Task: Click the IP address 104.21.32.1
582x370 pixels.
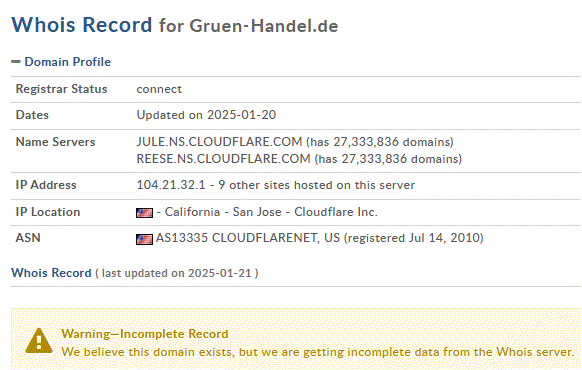Action: pyautogui.click(x=171, y=185)
